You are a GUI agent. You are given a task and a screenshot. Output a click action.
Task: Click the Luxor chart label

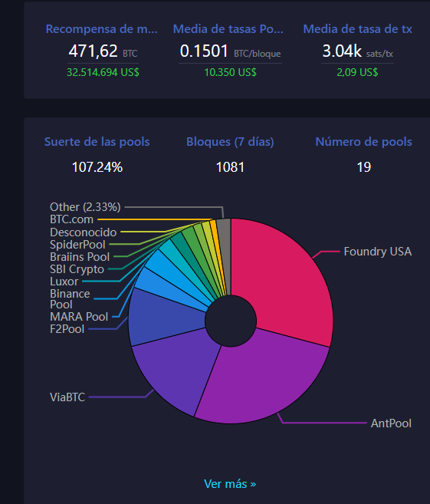tap(64, 282)
